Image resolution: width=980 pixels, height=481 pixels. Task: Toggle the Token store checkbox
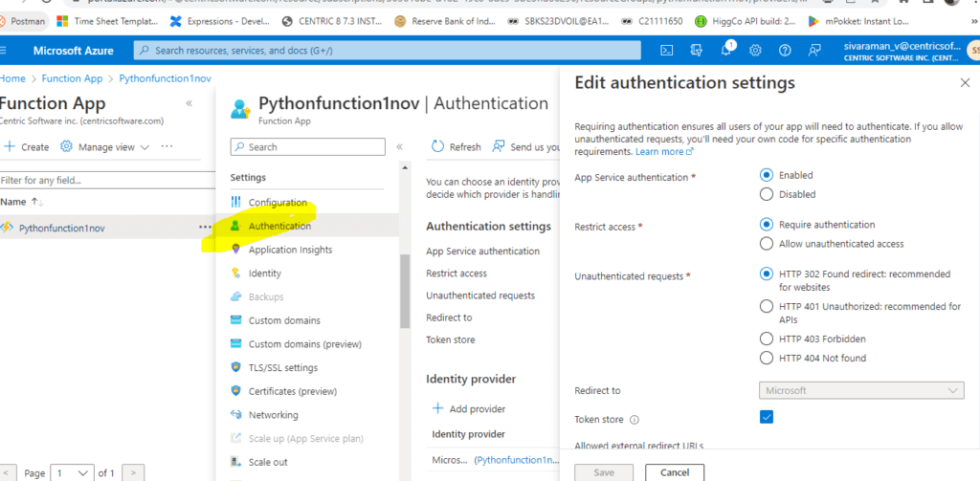[x=767, y=417]
